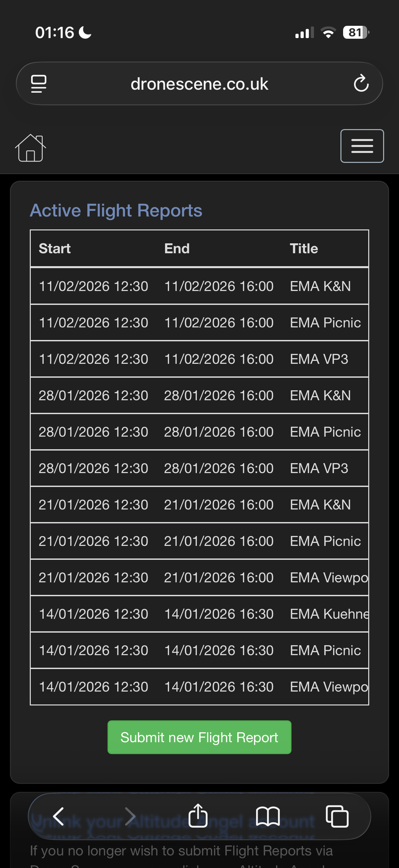Tap the Active Flight Reports heading
399x868 pixels.
tap(116, 211)
